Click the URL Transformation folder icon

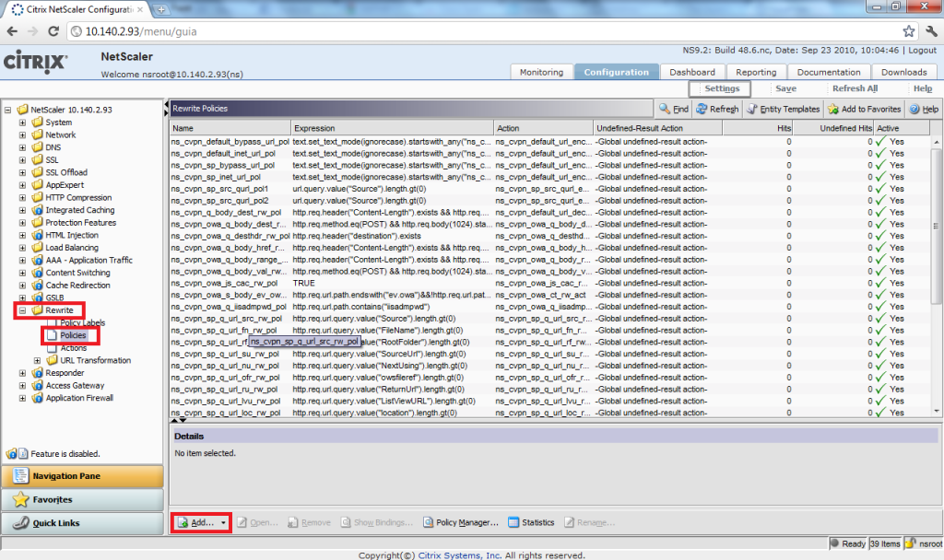(x=53, y=360)
